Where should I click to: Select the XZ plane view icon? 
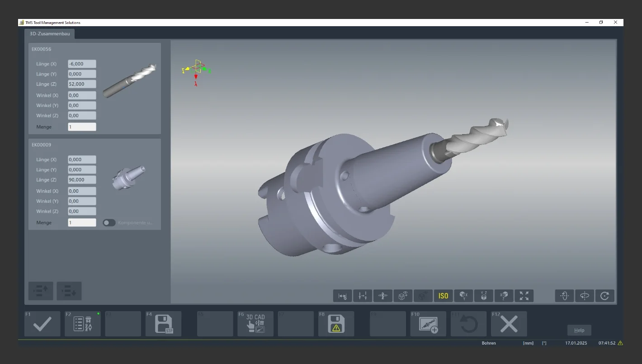(x=504, y=296)
